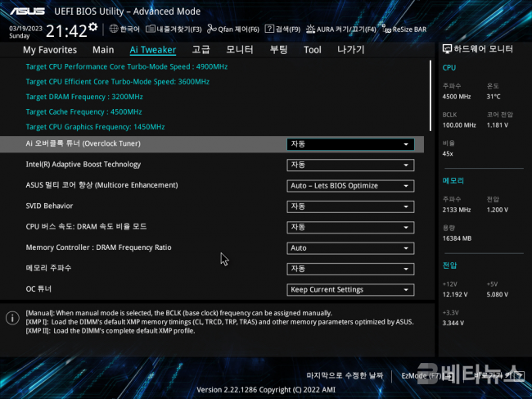Switch to EzMode (F7)
Screen dimensions: 532x399
click(x=426, y=375)
